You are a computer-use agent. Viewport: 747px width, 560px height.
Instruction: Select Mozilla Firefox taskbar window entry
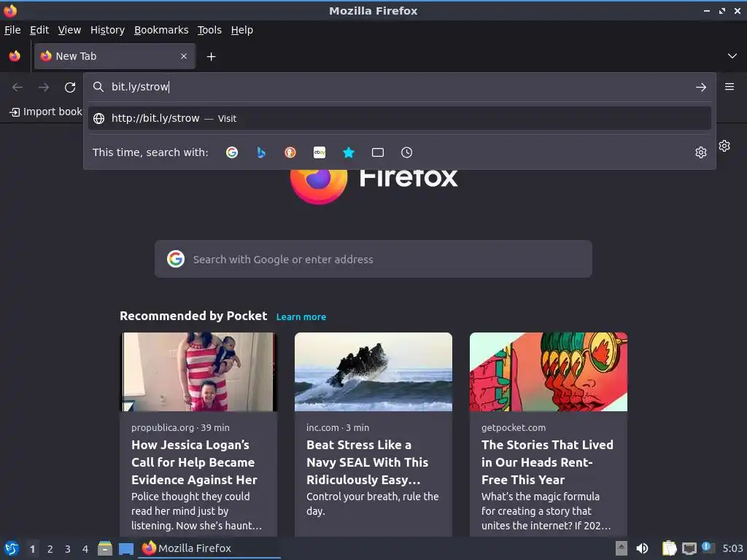click(x=209, y=548)
